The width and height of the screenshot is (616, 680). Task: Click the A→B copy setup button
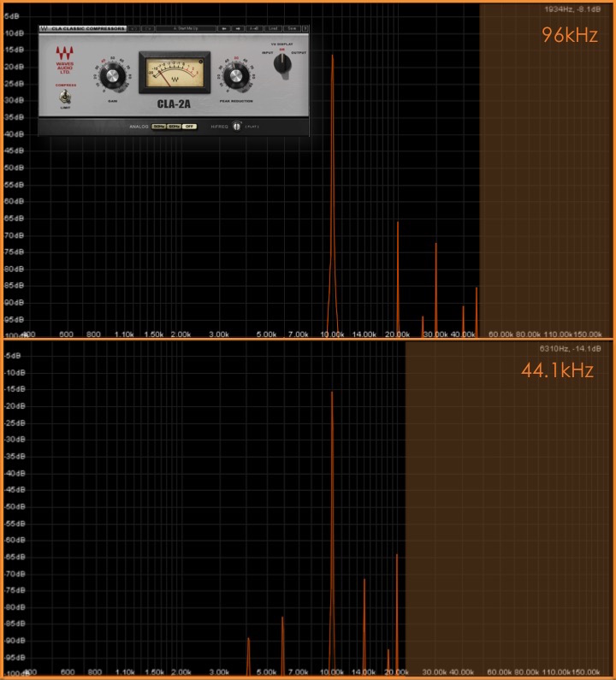click(x=254, y=28)
